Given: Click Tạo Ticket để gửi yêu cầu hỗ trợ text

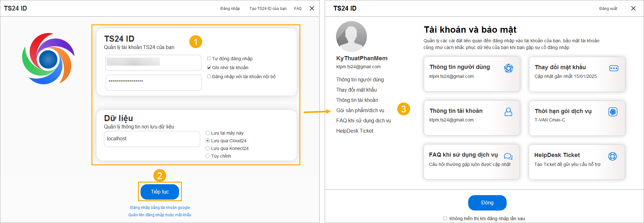Looking at the screenshot, I should (x=567, y=164).
